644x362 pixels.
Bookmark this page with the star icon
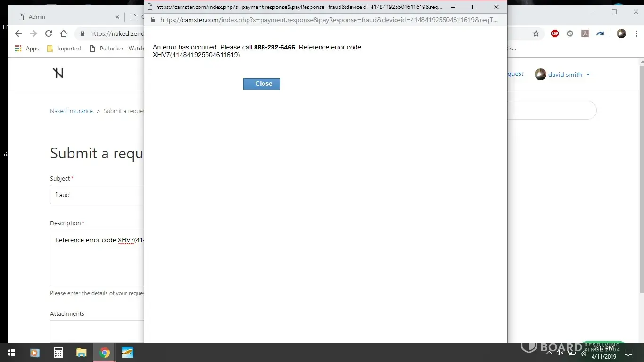coord(536,33)
